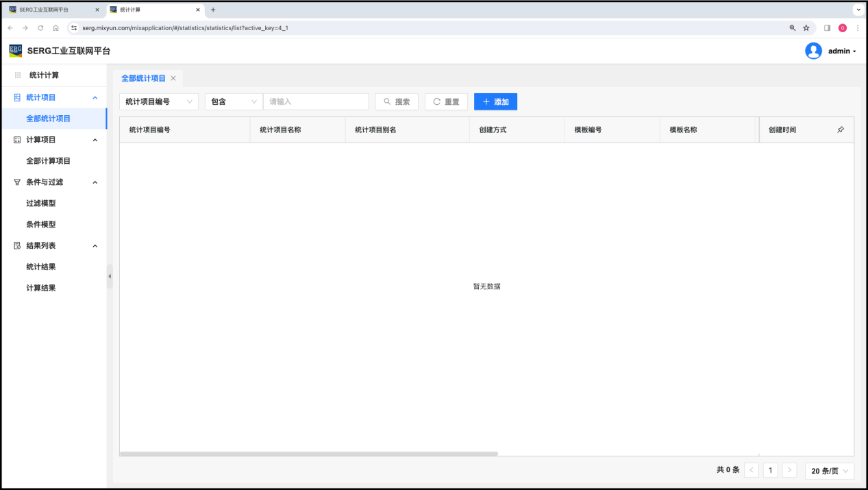Click the 请输入 search input field
The width and height of the screenshot is (868, 490).
316,101
